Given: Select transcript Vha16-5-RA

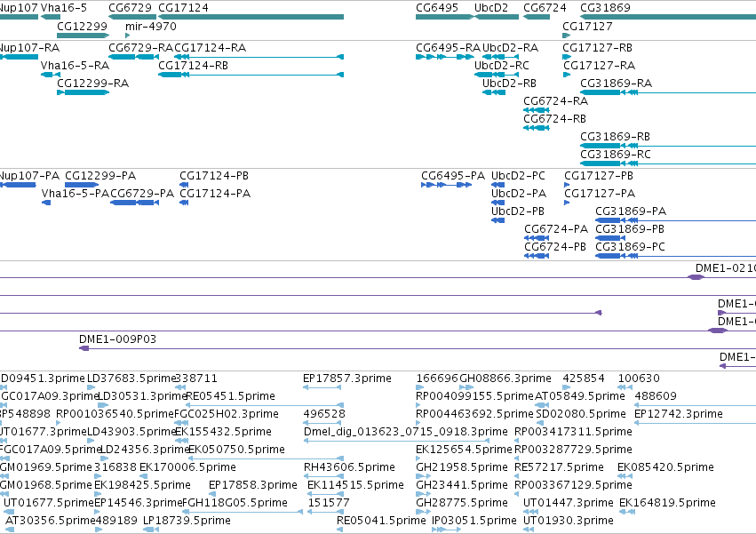Looking at the screenshot, I should click(51, 75).
